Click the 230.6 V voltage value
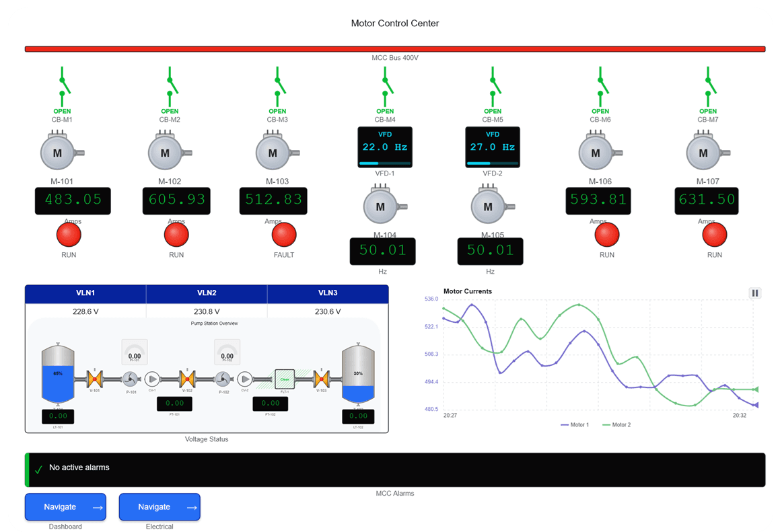Viewport: 780px width, 532px height. 328,312
